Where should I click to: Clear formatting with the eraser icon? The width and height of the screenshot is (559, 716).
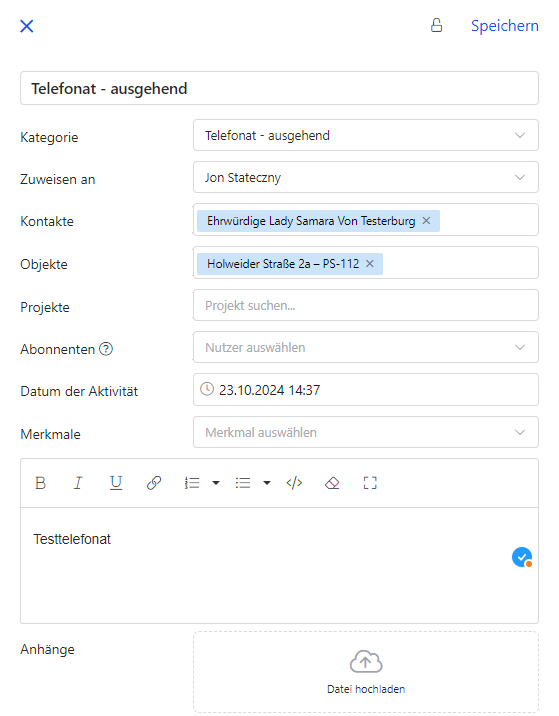[x=332, y=483]
